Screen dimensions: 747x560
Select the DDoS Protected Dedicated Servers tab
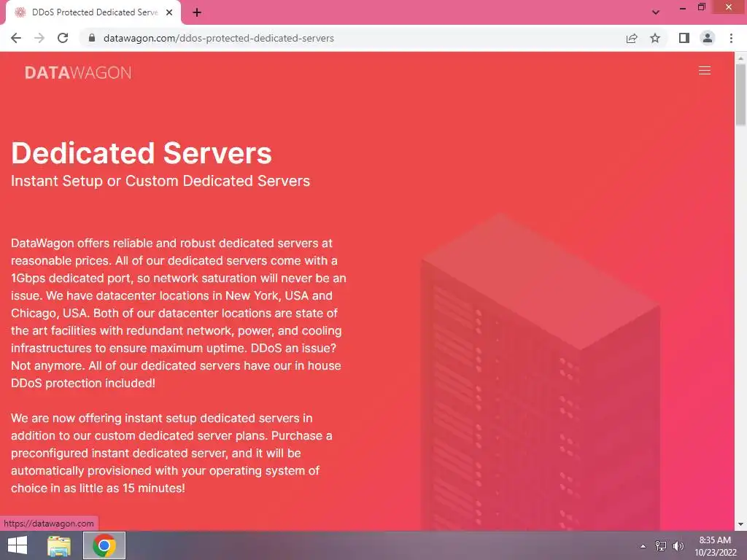tap(93, 12)
